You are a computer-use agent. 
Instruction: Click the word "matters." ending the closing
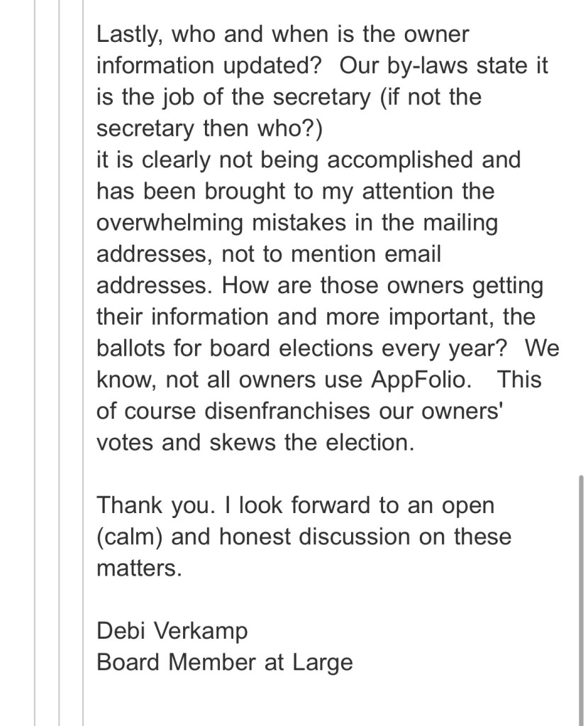tap(139, 568)
